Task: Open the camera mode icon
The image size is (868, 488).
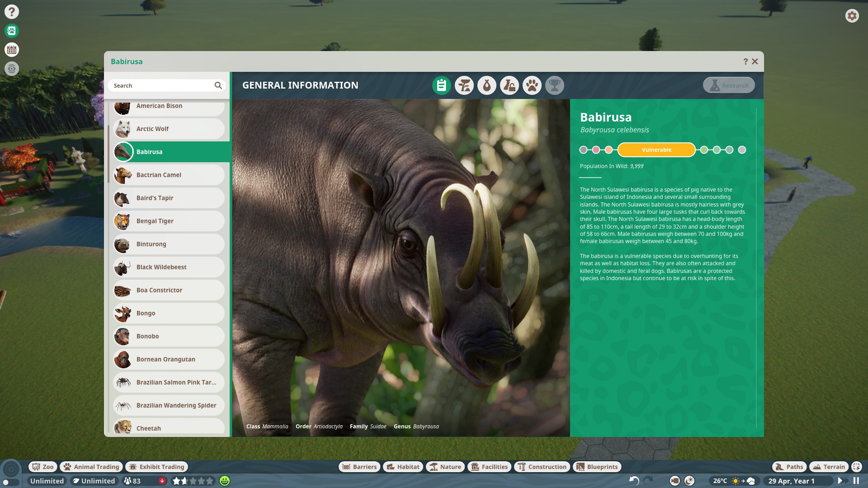Action: point(675,481)
